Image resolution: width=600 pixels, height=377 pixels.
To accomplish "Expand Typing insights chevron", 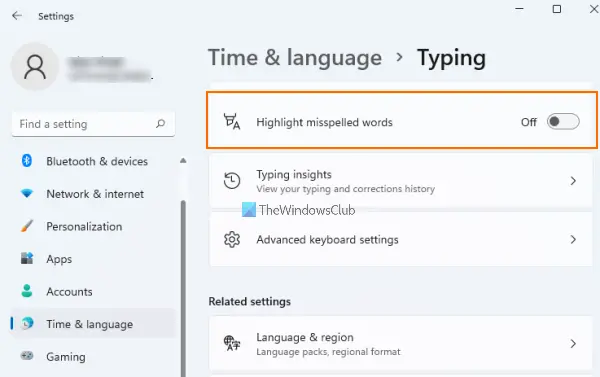I will pyautogui.click(x=573, y=181).
